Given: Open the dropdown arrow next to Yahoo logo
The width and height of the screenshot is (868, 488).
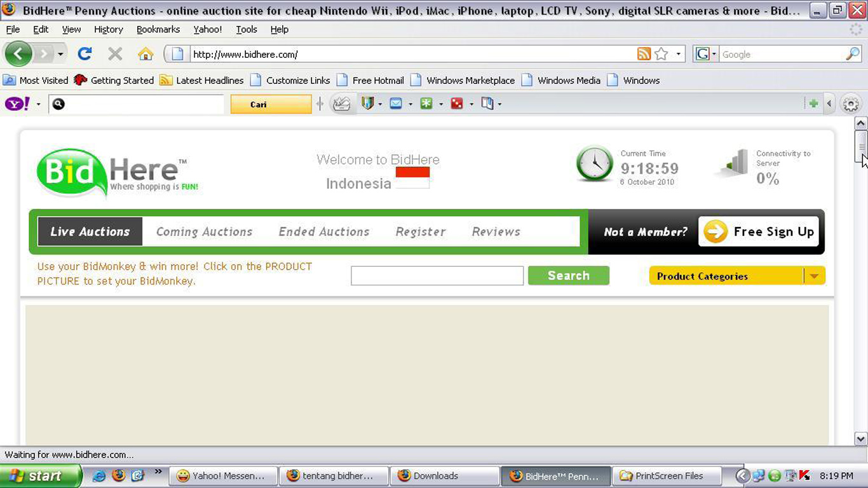Looking at the screenshot, I should [x=38, y=104].
